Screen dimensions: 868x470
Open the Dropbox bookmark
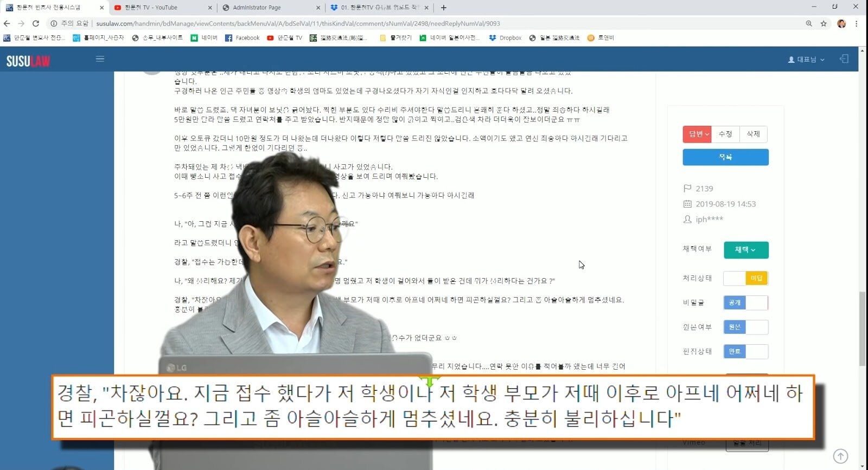(x=505, y=38)
